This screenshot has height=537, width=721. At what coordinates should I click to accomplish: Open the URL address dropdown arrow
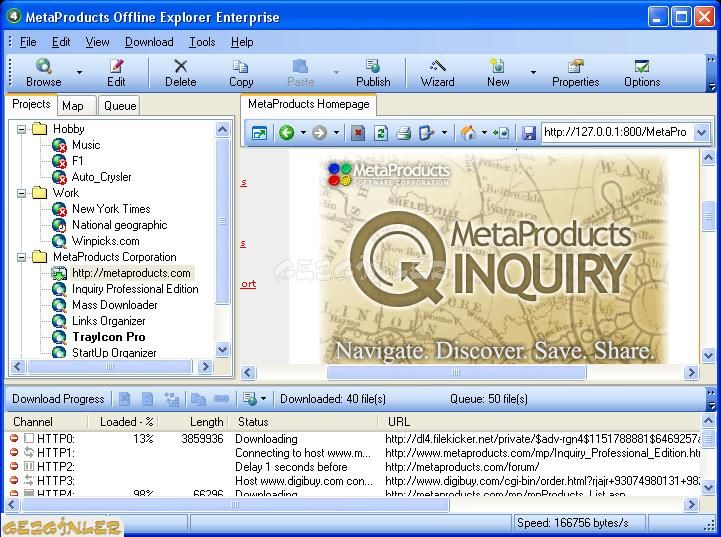click(x=701, y=133)
